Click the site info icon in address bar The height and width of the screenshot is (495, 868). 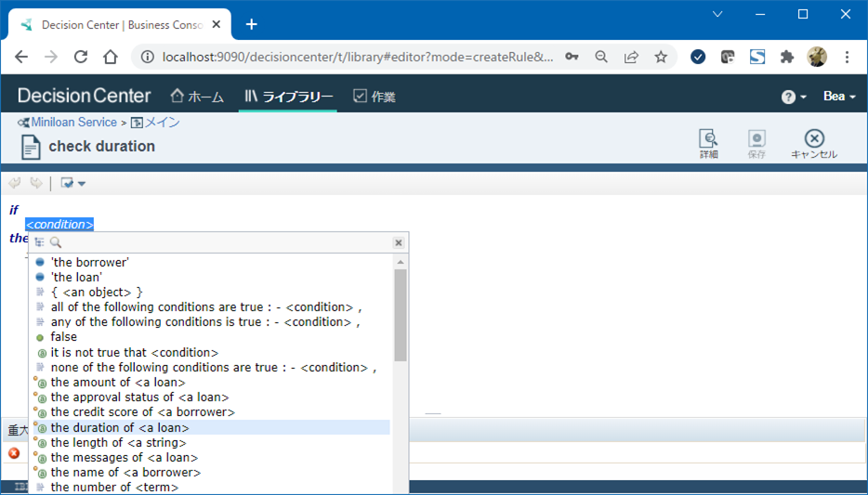point(147,57)
